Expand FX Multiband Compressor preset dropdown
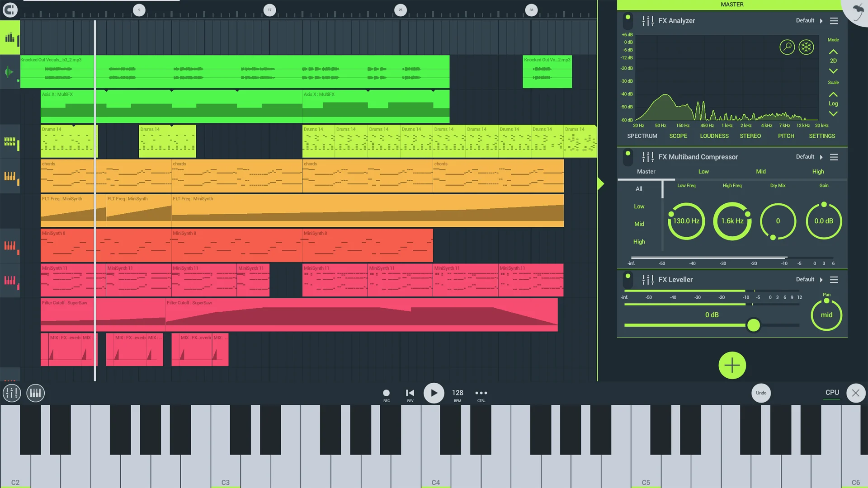The height and width of the screenshot is (488, 868). pyautogui.click(x=821, y=157)
